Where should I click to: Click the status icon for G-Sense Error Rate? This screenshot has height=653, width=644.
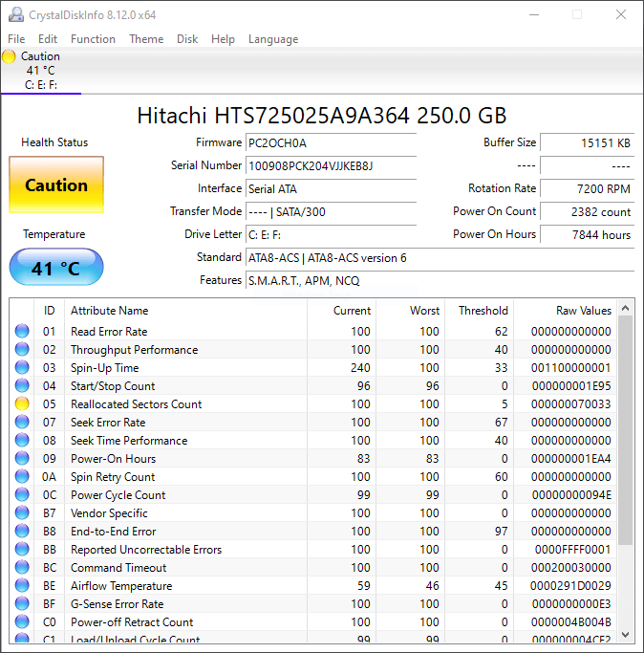[x=22, y=604]
